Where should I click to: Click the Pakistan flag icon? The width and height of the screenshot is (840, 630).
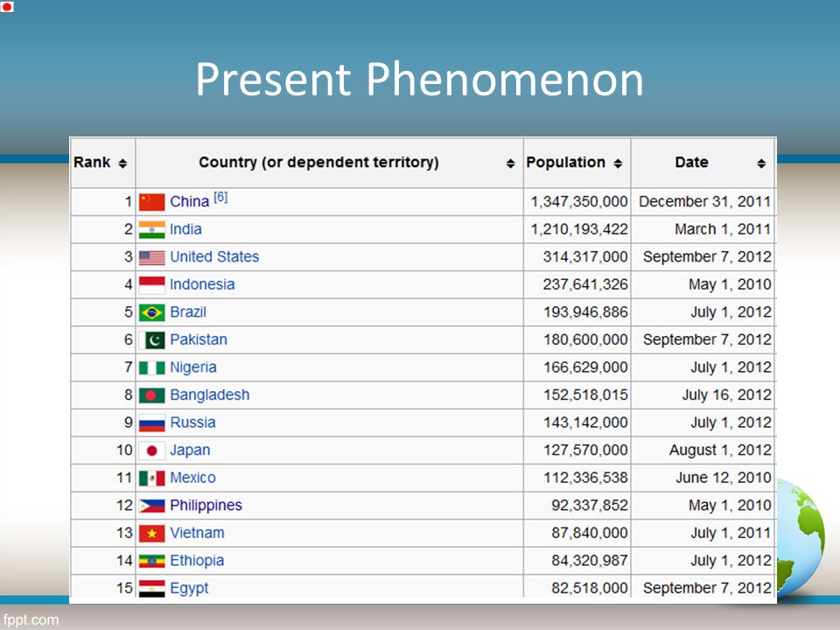151,340
